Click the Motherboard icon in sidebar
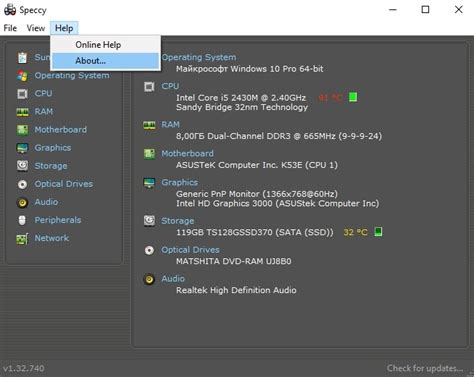 pyautogui.click(x=22, y=130)
